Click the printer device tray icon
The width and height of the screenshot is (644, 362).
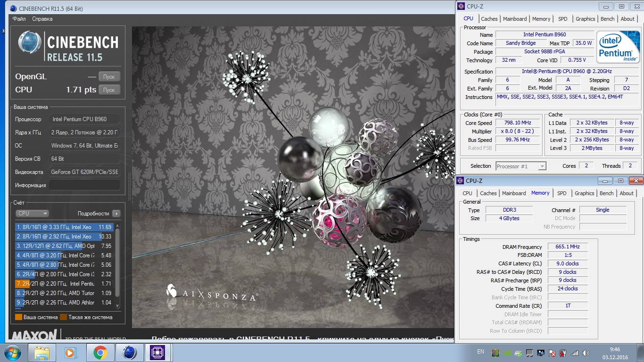pyautogui.click(x=529, y=353)
